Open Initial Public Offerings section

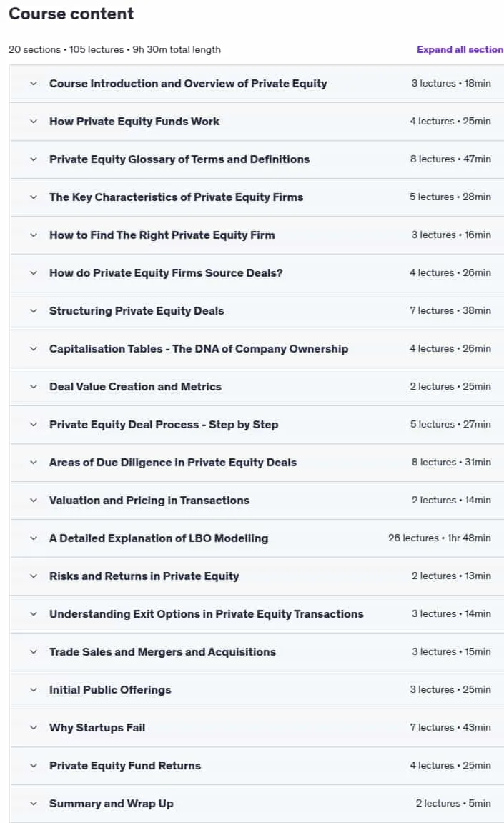[110, 690]
